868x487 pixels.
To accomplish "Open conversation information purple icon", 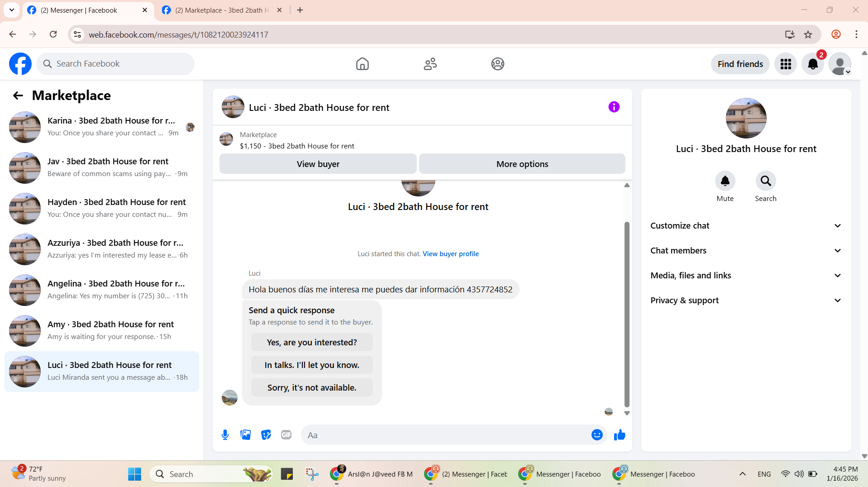I will 614,107.
